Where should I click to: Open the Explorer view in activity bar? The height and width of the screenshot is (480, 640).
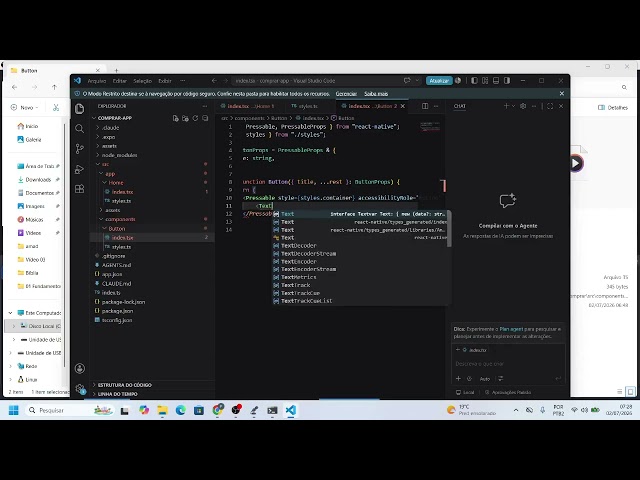[80, 109]
